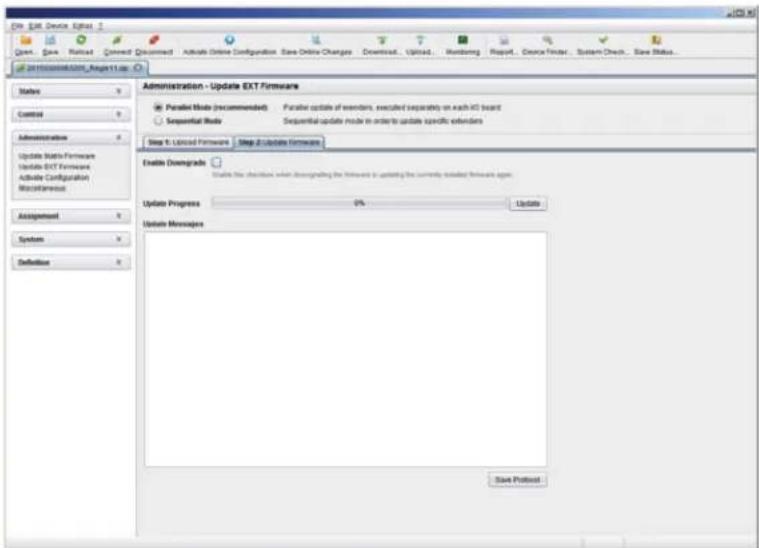Click inside the Update Messages text area

tap(346, 349)
